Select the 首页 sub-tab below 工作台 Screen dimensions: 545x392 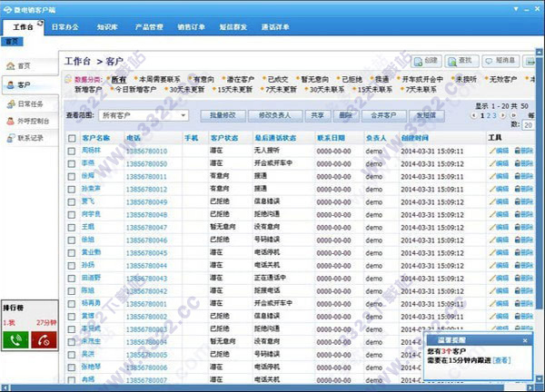(x=12, y=42)
